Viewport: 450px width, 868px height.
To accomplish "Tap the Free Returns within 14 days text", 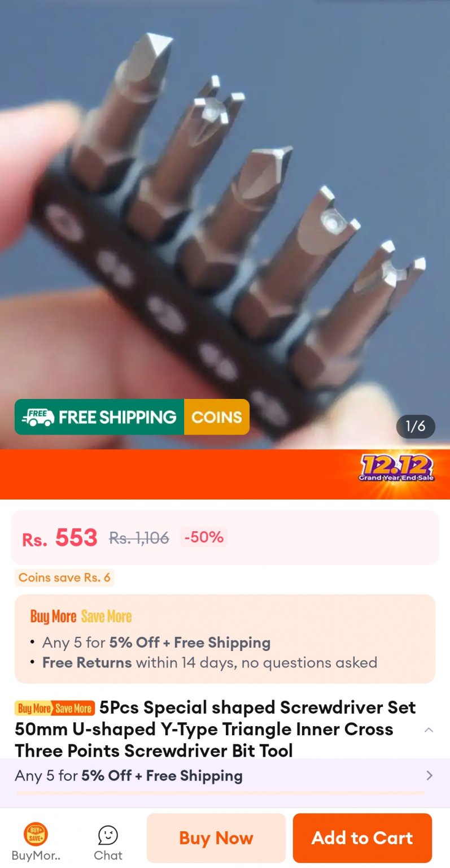I will point(209,662).
